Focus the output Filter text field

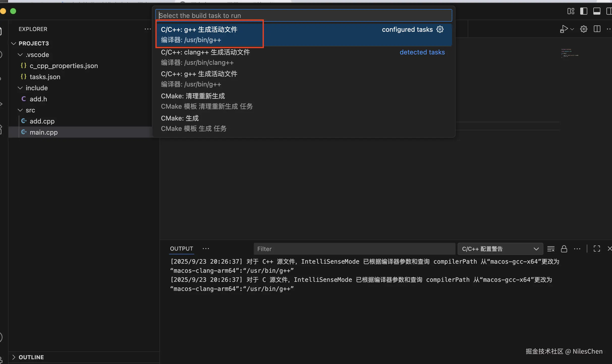[354, 249]
